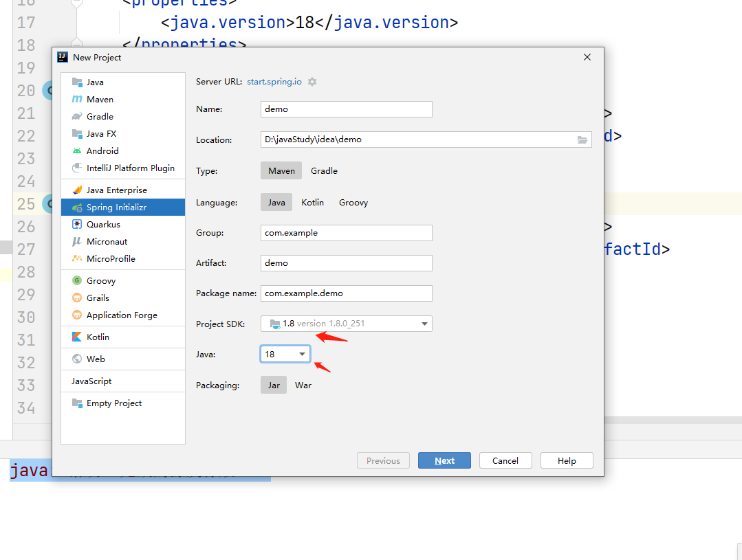This screenshot has width=742, height=560.
Task: Select Jar packaging
Action: [274, 385]
